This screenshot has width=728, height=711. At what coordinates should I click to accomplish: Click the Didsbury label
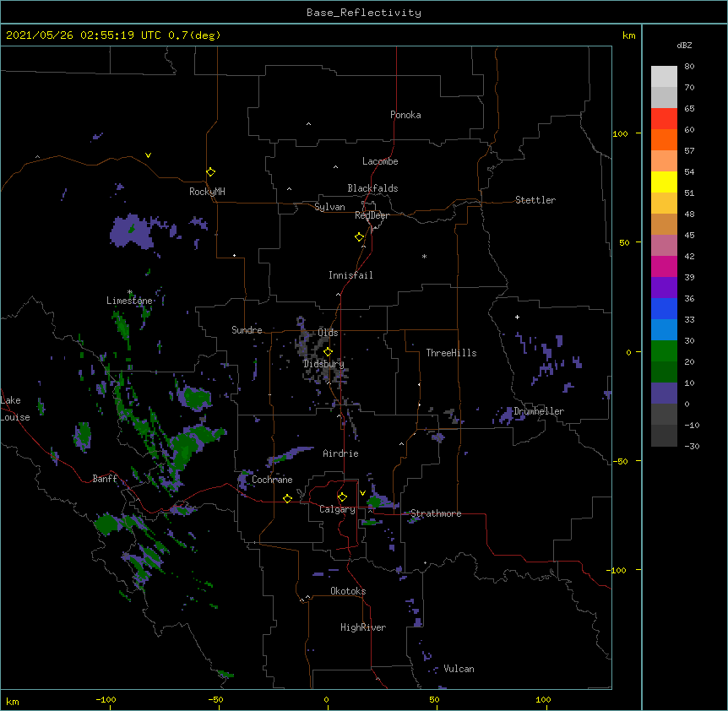coord(323,364)
